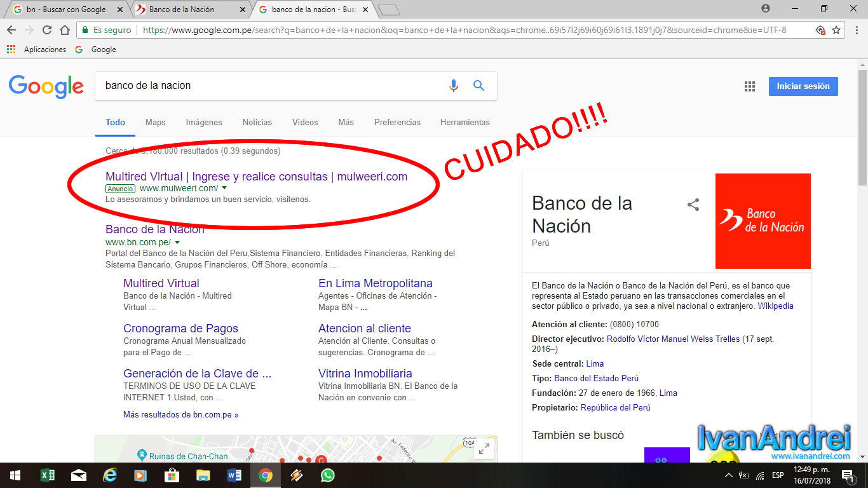Select the Imágenes search tab
The height and width of the screenshot is (488, 868).
204,122
